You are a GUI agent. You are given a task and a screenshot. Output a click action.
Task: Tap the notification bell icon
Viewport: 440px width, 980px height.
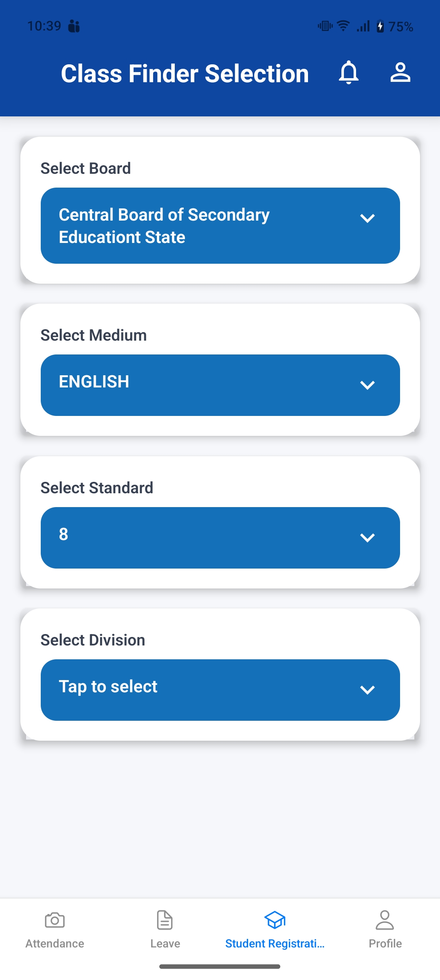[349, 72]
